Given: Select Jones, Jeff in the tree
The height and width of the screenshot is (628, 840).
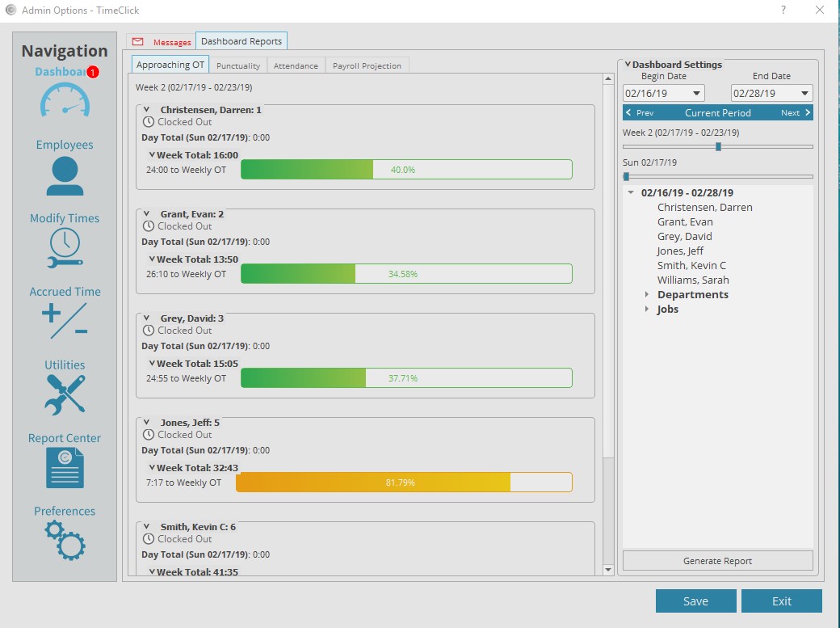Looking at the screenshot, I should 680,251.
